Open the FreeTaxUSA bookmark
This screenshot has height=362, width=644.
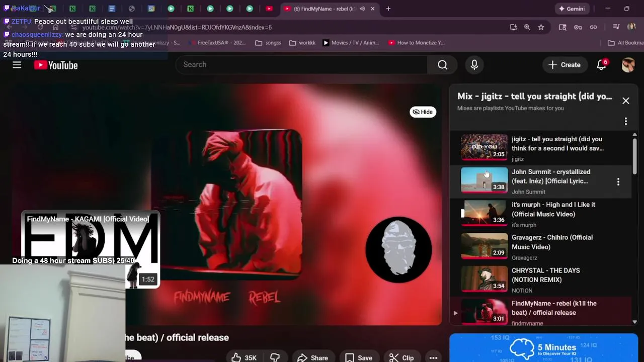click(x=217, y=43)
